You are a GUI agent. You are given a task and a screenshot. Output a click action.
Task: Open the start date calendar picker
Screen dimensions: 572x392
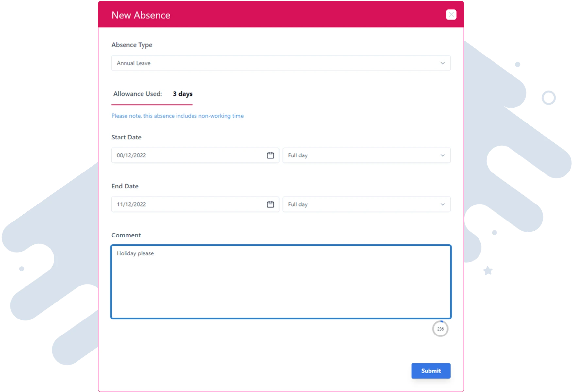pos(270,155)
